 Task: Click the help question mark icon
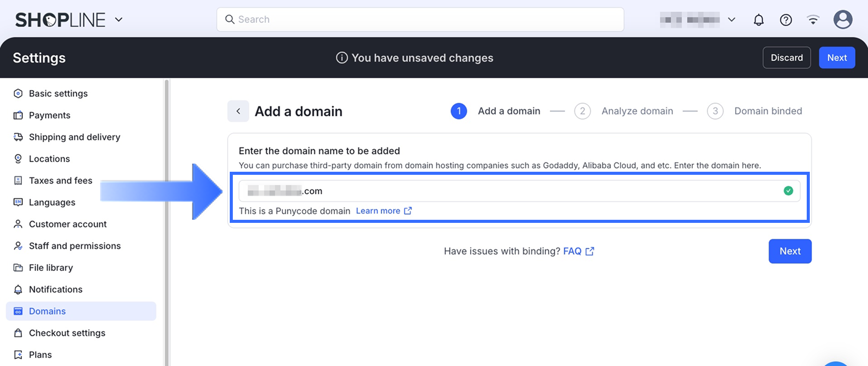click(x=786, y=20)
